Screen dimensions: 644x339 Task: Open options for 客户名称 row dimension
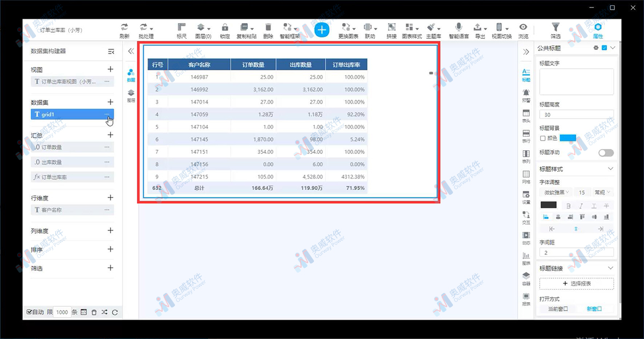click(x=107, y=210)
